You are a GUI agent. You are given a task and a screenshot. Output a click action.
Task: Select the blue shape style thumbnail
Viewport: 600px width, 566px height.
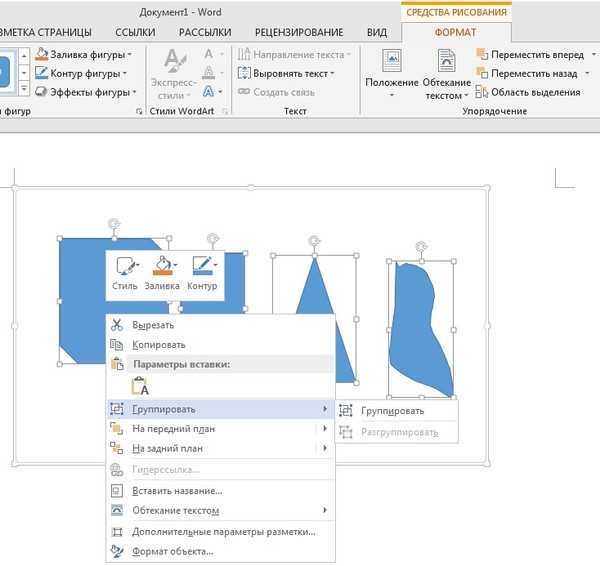click(x=6, y=73)
